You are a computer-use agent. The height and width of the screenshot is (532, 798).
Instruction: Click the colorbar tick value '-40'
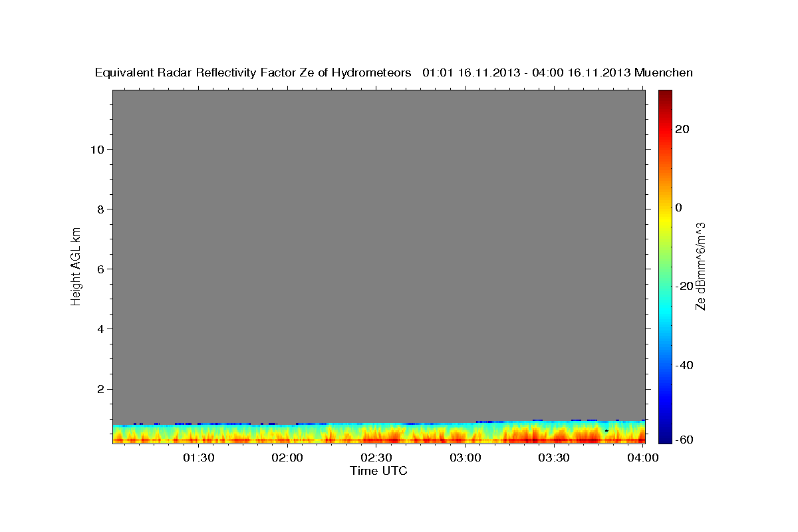(684, 365)
